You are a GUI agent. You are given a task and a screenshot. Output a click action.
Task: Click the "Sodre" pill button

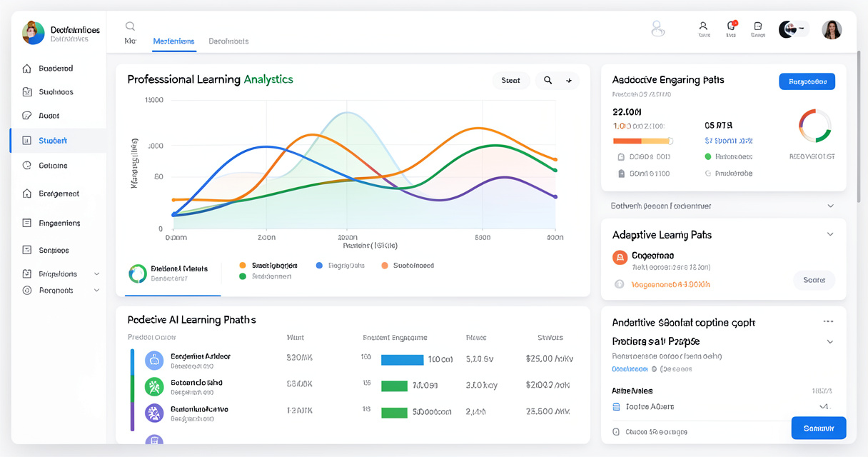[x=814, y=280]
